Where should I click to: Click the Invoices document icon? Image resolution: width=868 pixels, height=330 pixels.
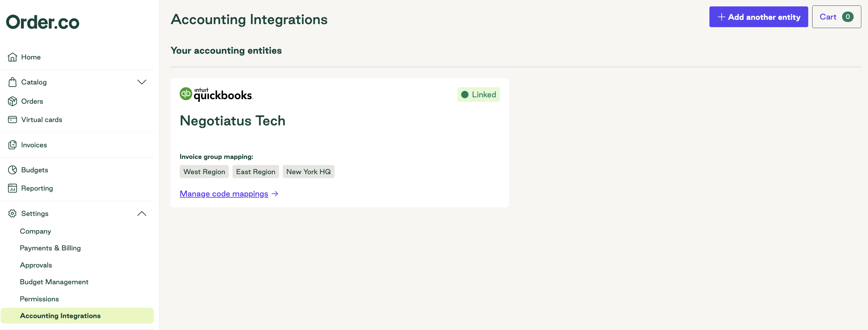[13, 145]
